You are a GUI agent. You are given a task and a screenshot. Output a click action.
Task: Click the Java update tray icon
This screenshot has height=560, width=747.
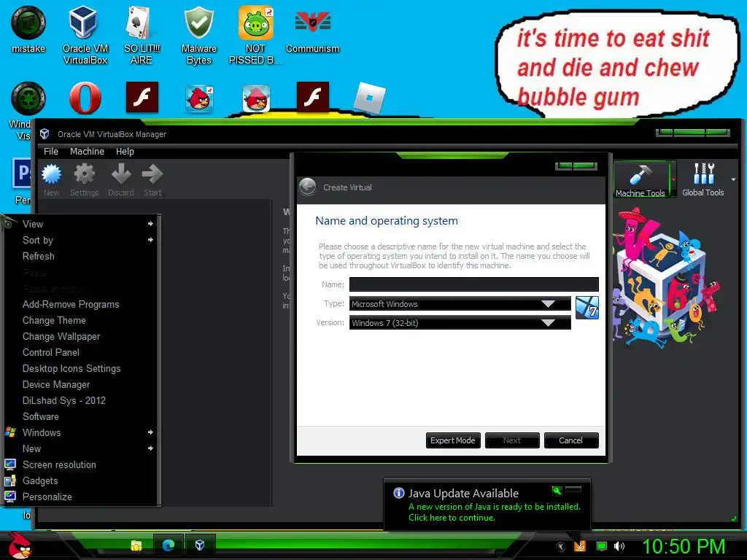pos(580,545)
